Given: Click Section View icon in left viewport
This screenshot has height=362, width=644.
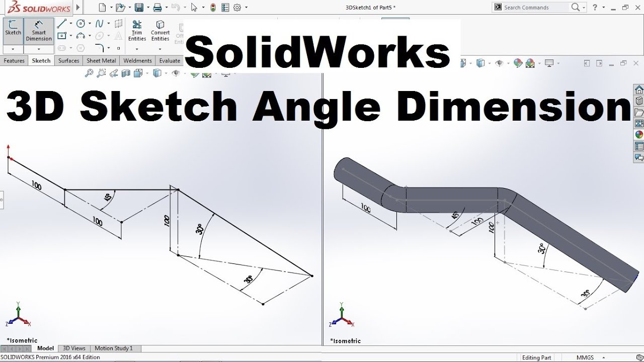Looking at the screenshot, I should (126, 73).
